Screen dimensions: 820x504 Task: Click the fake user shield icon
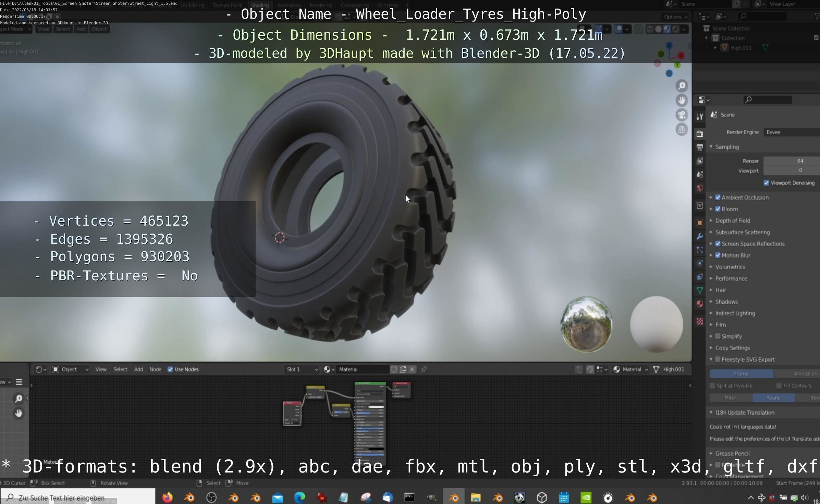click(x=394, y=369)
